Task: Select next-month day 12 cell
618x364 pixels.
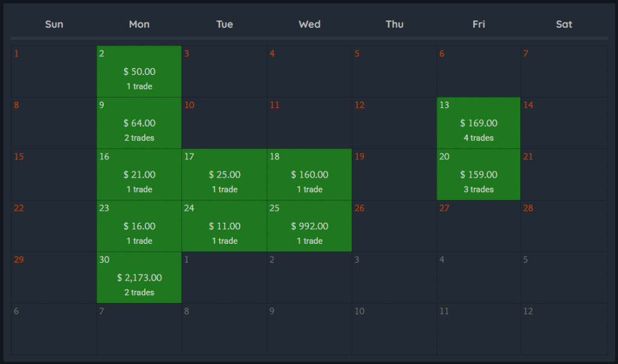Action: pyautogui.click(x=564, y=329)
